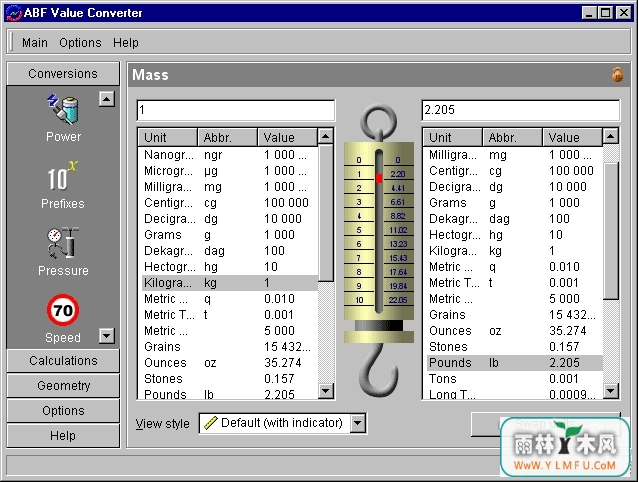Click the red indicator on the scale

379,178
